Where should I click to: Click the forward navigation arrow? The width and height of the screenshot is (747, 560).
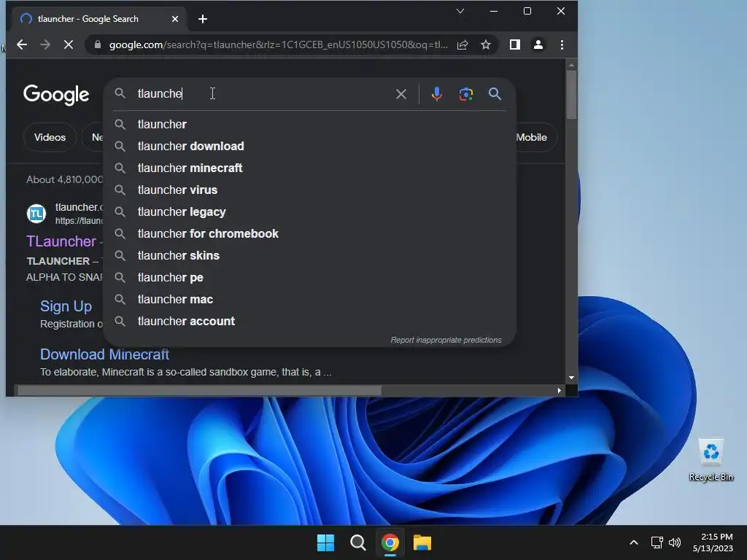(45, 44)
